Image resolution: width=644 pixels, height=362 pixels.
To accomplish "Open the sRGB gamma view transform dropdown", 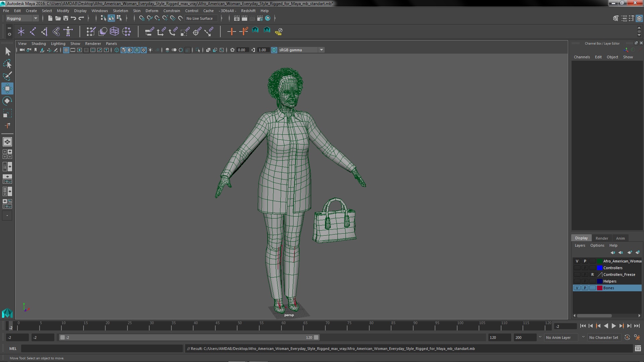I will coord(301,50).
